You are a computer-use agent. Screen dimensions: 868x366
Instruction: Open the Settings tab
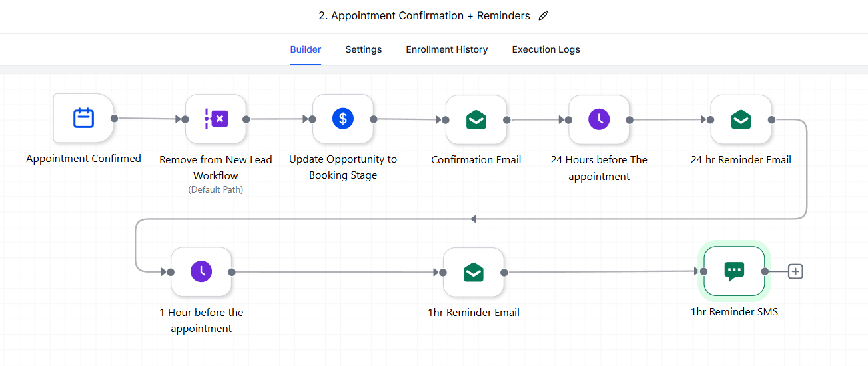point(364,49)
